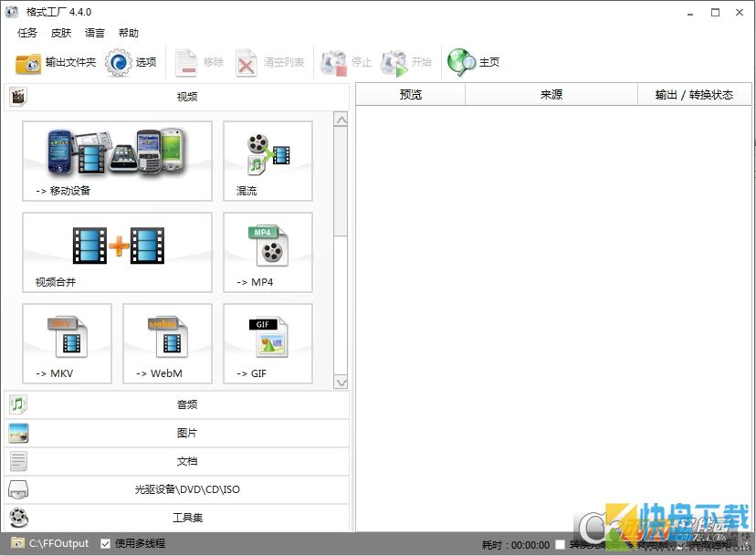Image resolution: width=756 pixels, height=556 pixels.
Task: Click the Format Factory title bar app icon
Action: tap(12, 12)
